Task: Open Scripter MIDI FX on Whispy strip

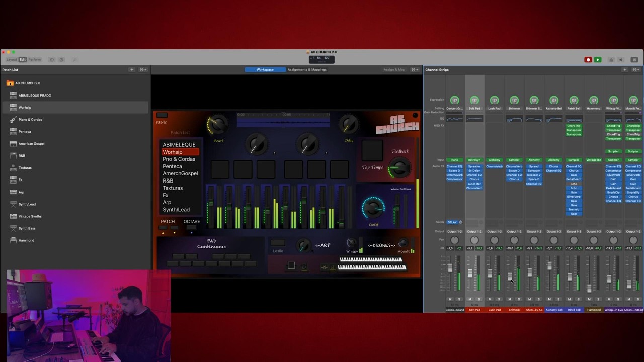Action: tap(613, 152)
